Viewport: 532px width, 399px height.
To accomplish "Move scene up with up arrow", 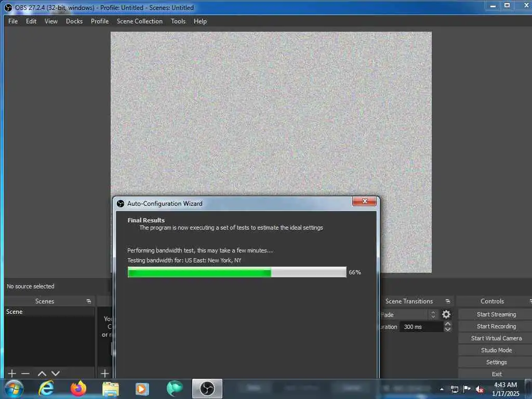I will (42, 373).
